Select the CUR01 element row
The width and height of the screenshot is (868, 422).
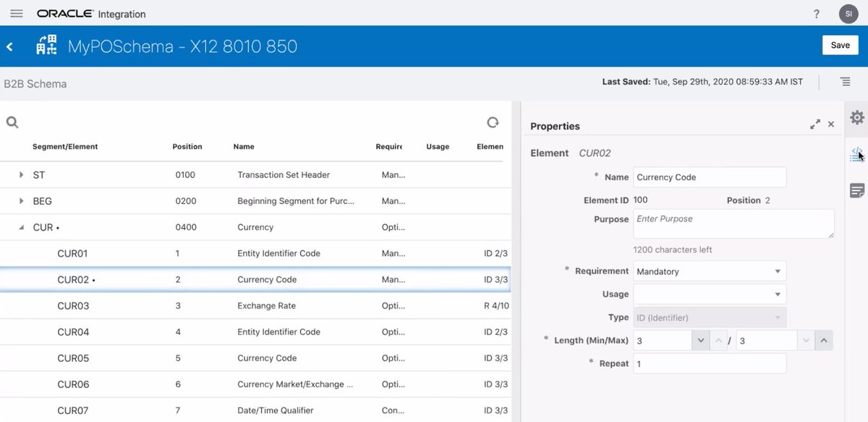255,253
